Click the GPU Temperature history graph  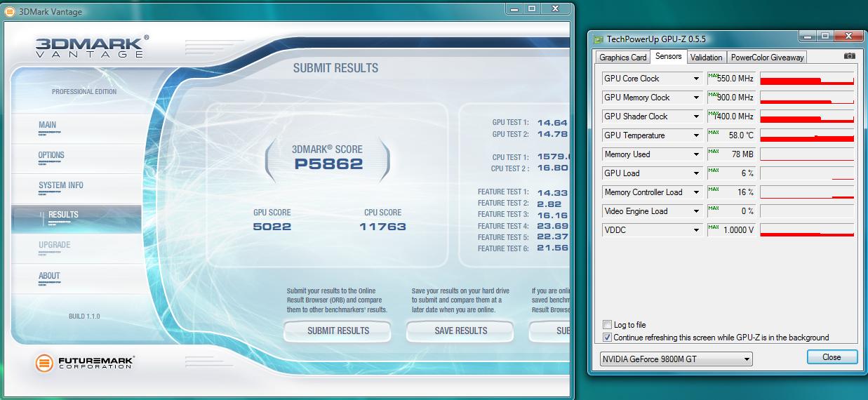(807, 135)
